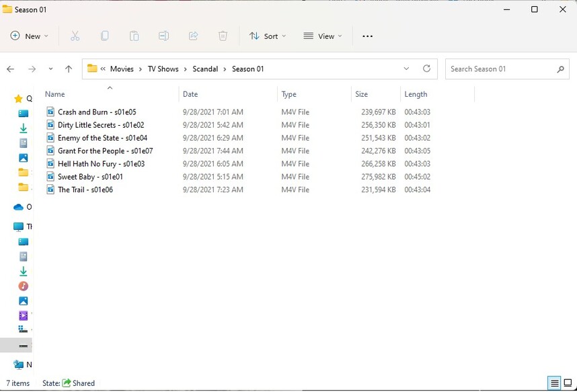Viewport: 577px width, 392px height.
Task: Click length value 00:45:02
Action: click(418, 177)
